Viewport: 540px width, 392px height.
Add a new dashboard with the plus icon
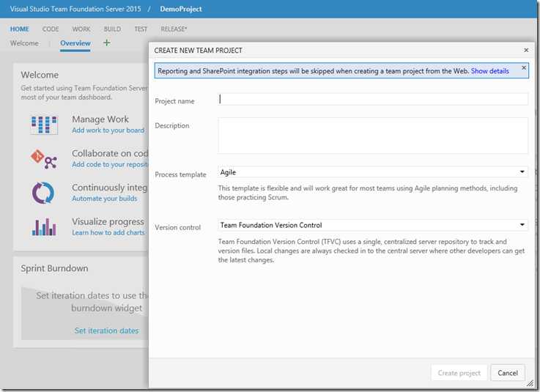click(x=107, y=42)
